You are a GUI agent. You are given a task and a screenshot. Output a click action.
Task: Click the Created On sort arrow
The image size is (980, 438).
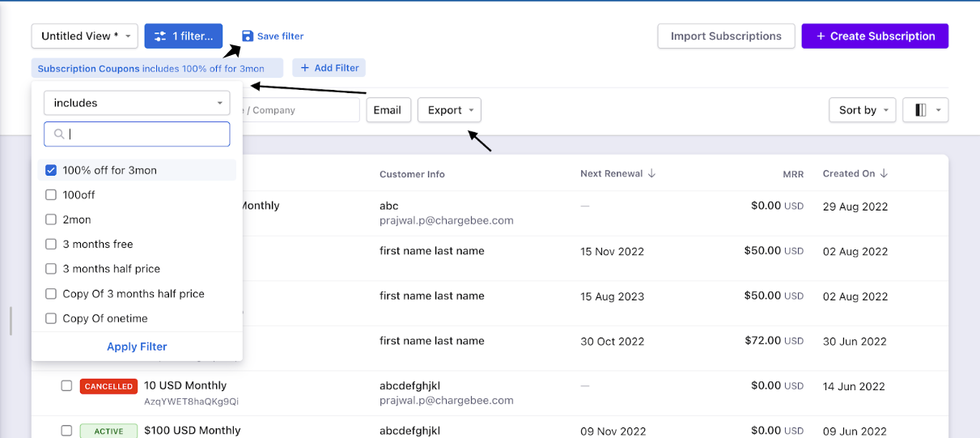(x=884, y=174)
